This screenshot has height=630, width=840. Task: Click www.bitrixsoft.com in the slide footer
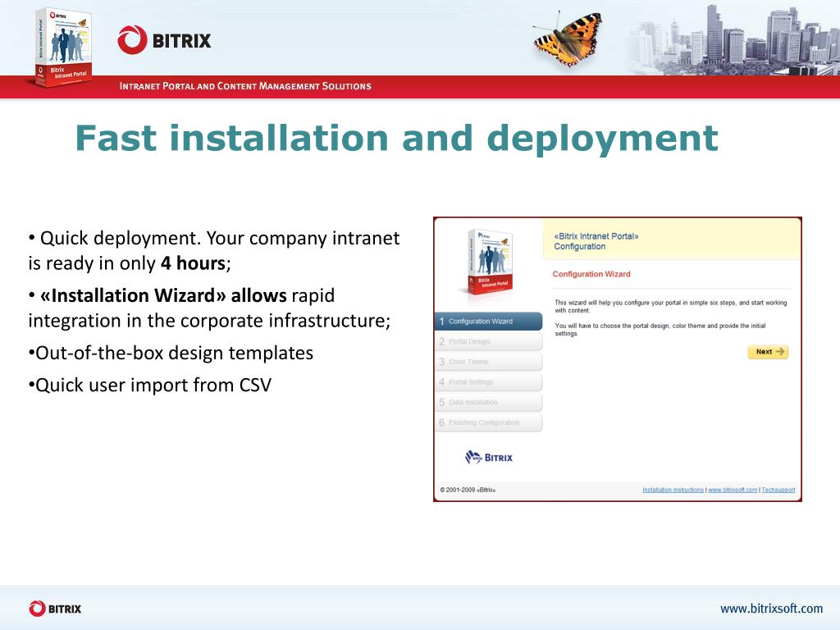(x=771, y=609)
